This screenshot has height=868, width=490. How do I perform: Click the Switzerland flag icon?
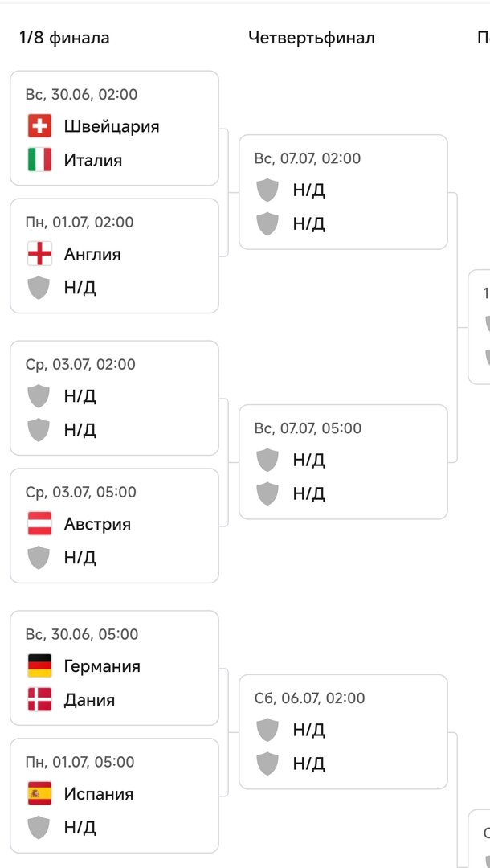pos(39,126)
